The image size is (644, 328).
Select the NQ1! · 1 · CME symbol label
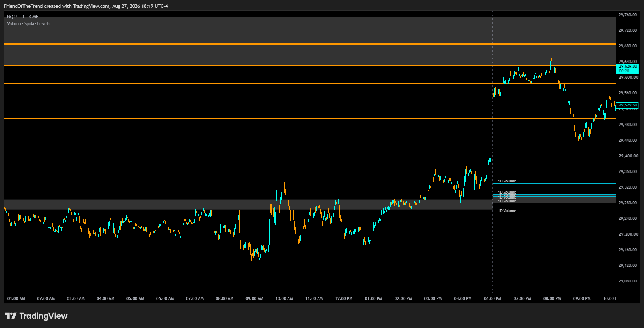pyautogui.click(x=23, y=17)
